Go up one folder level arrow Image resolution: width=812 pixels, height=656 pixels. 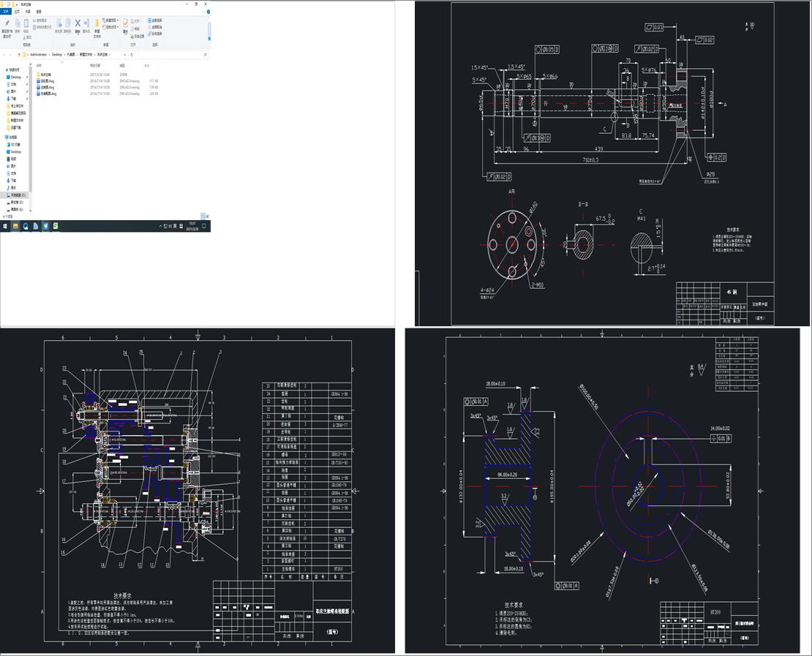click(19, 54)
